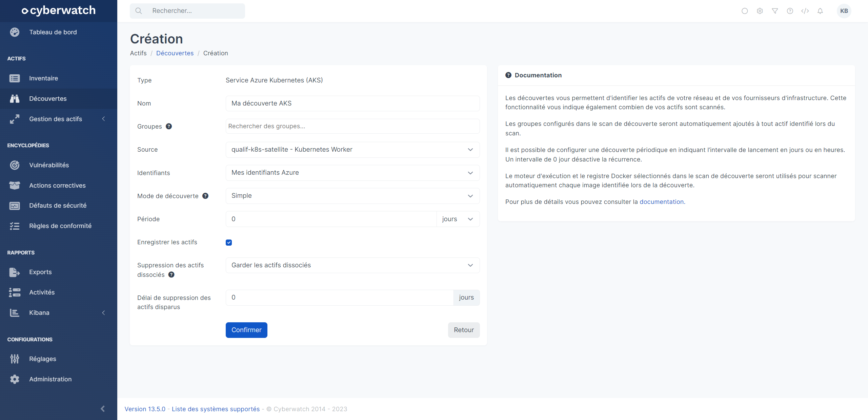Open the Suppression des actifs dissociés dropdown
The image size is (868, 420).
coord(352,265)
